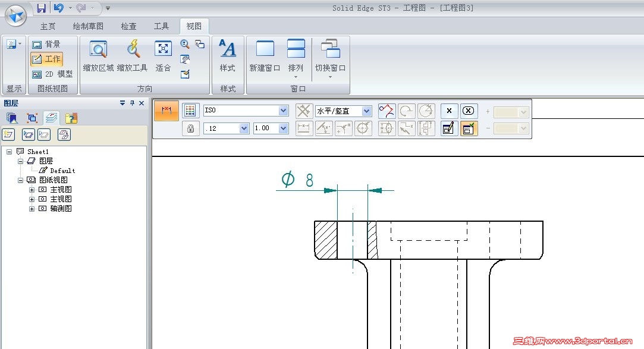The height and width of the screenshot is (349, 644).
Task: Activate the 缩放区域 zoom area tool
Action: 98,56
